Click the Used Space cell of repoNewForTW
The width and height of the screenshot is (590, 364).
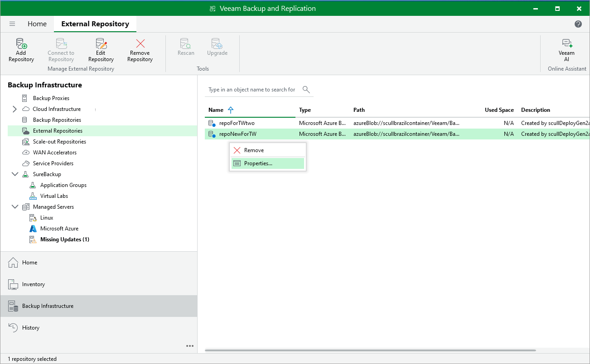(508, 134)
